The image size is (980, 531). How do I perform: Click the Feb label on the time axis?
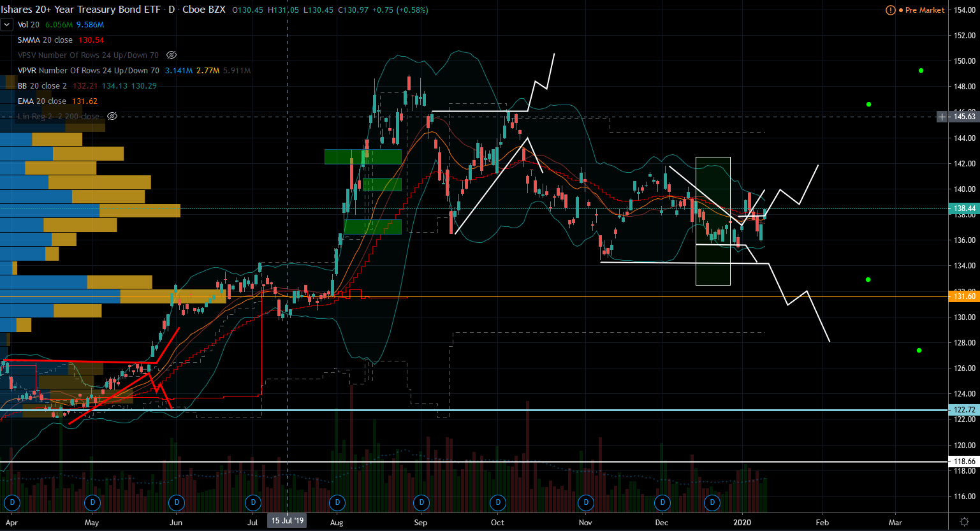pos(823,523)
